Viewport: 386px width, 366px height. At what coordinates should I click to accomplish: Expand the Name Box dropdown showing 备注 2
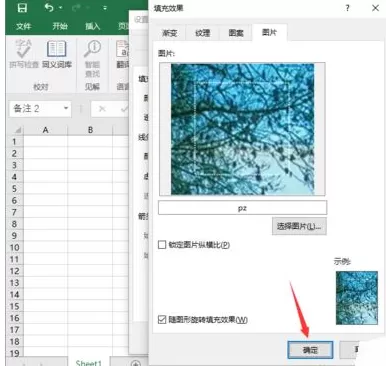click(x=66, y=108)
